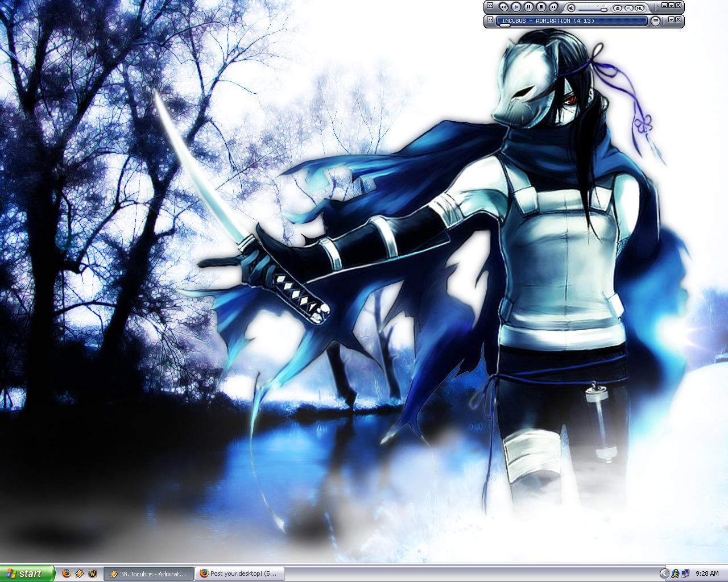Move the song seek bar handle
The height and width of the screenshot is (582, 728).
[504, 25]
